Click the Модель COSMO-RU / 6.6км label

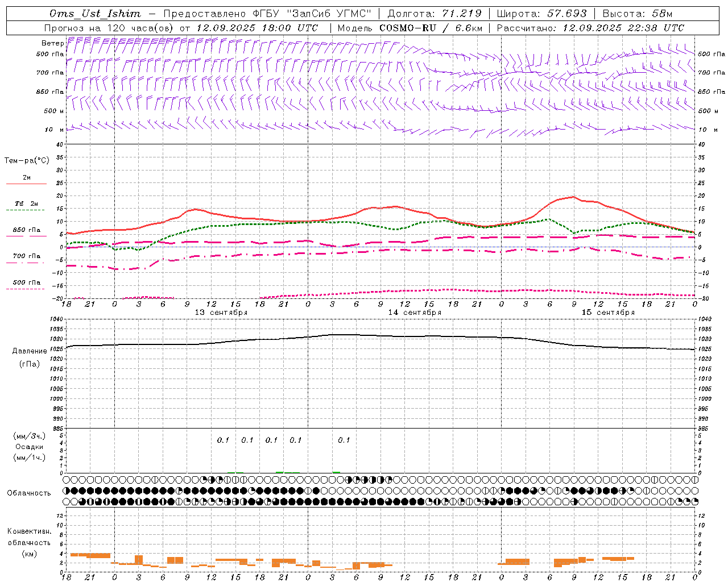coord(409,28)
